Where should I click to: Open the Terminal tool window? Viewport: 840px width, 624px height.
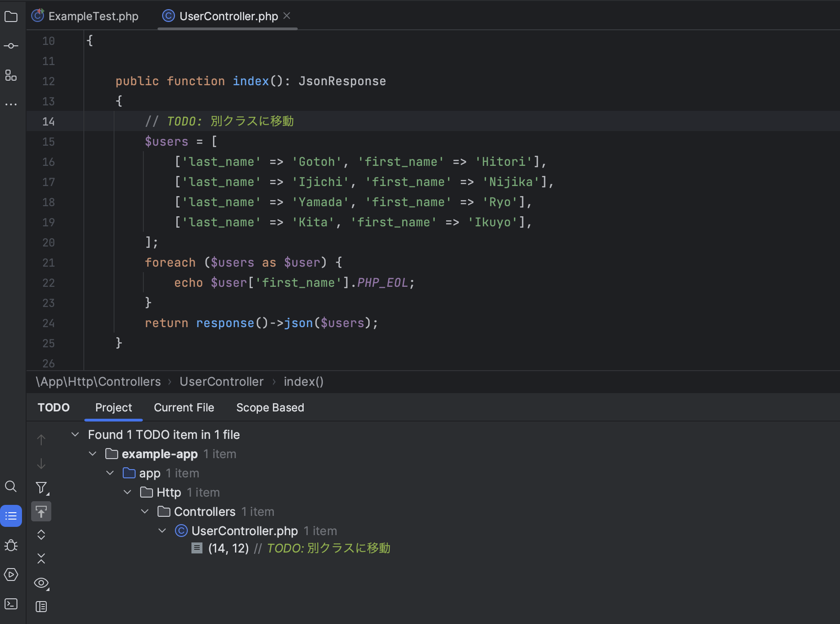pyautogui.click(x=11, y=604)
